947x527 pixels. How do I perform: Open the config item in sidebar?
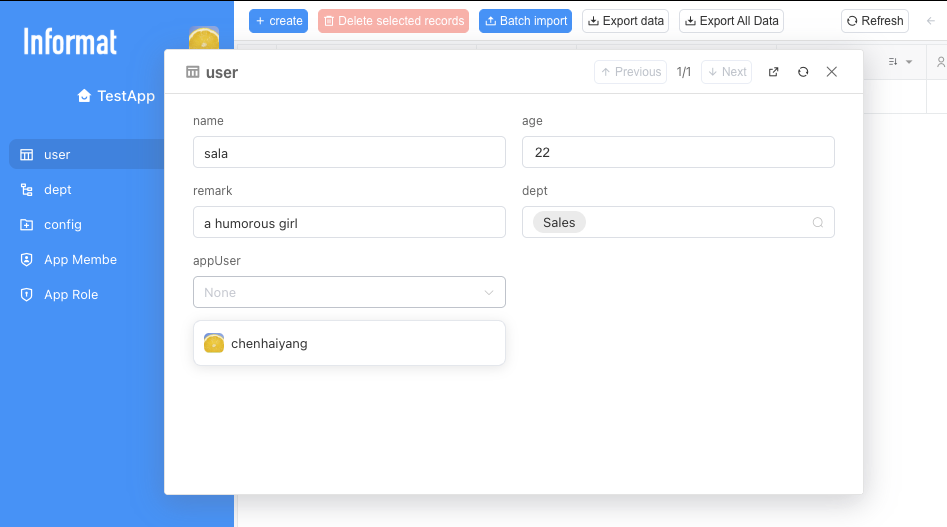pos(62,225)
